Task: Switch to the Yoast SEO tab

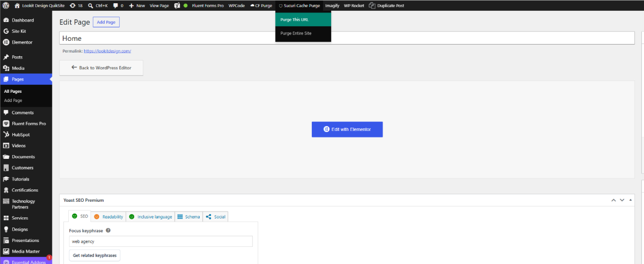Action: (79, 216)
